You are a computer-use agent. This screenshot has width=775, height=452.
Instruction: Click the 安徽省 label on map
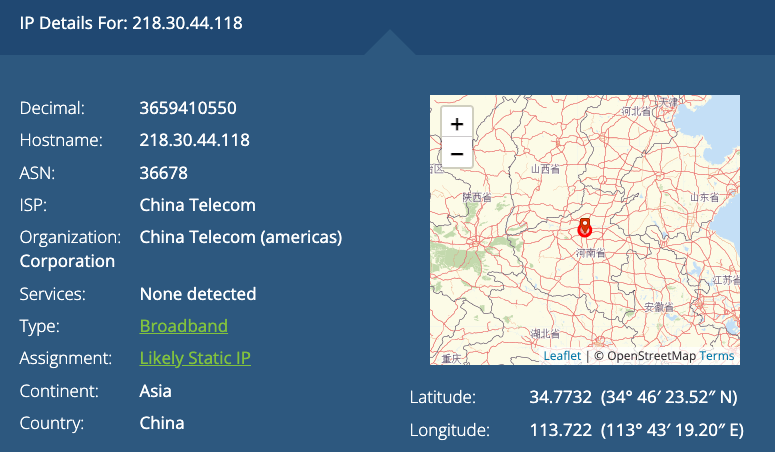[x=658, y=306]
